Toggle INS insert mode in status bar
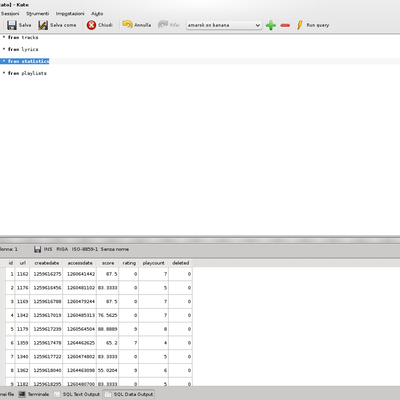 pyautogui.click(x=48, y=249)
